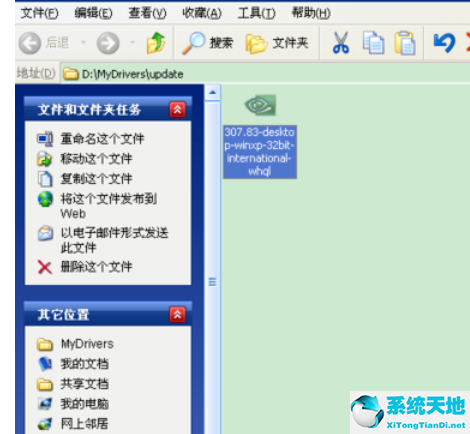Collapse the 文件和文件夹任务 panel

click(177, 110)
